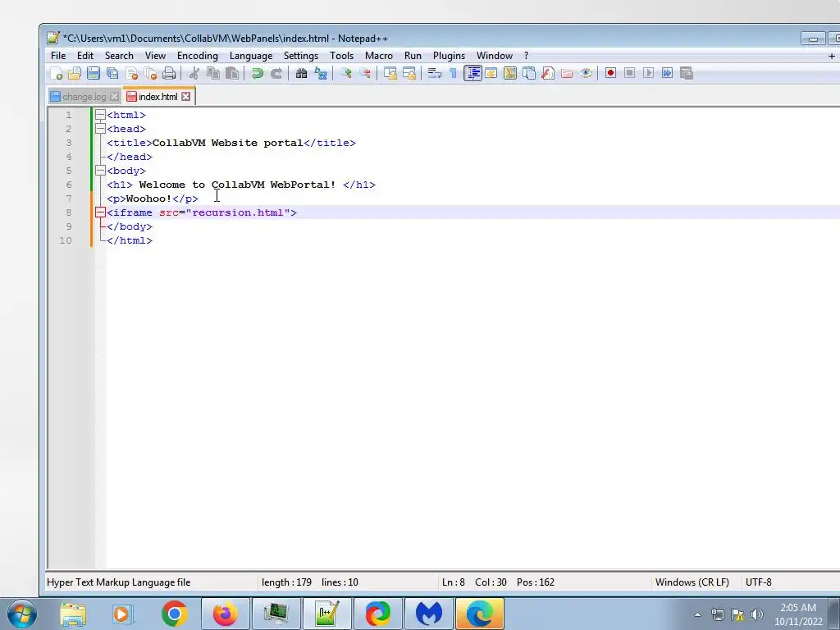The height and width of the screenshot is (630, 840).
Task: Click the Print toolbar icon
Action: [x=169, y=73]
